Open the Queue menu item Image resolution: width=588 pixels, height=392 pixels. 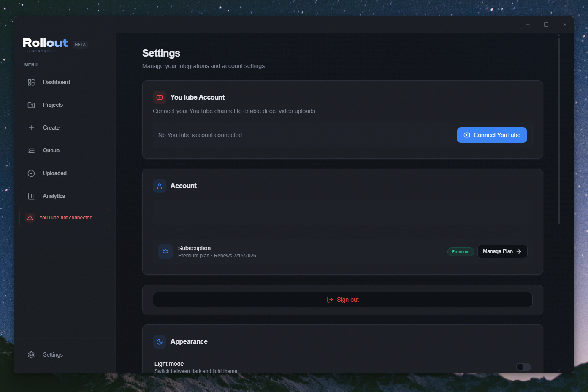pyautogui.click(x=65, y=151)
